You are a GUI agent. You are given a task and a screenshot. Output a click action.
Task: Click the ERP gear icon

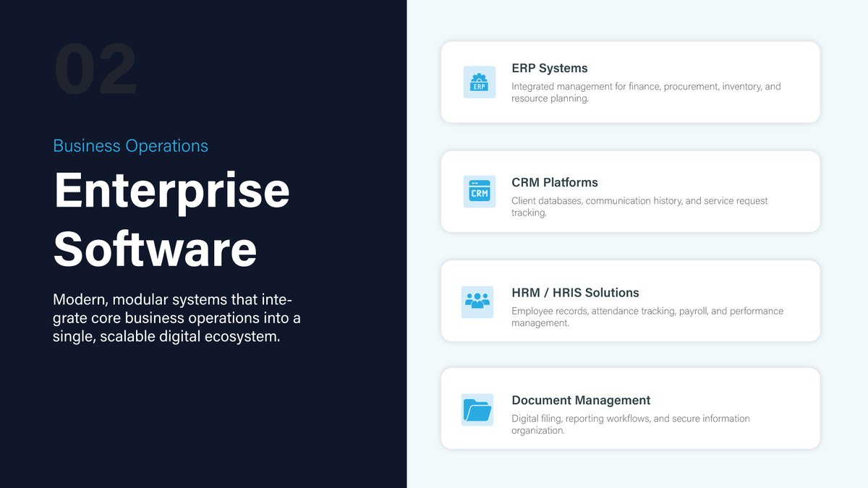click(x=480, y=82)
